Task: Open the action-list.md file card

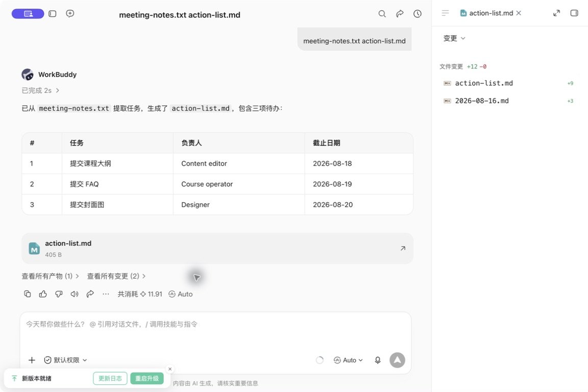Action: tap(217, 249)
